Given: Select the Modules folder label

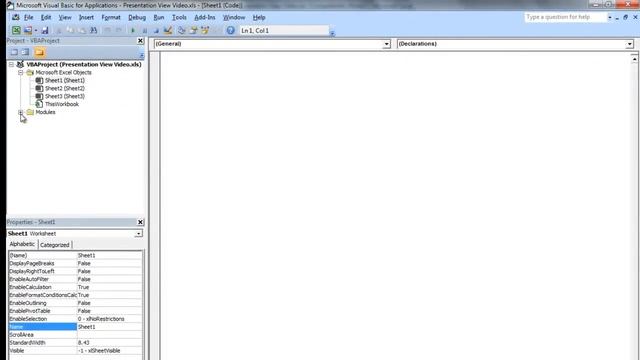Looking at the screenshot, I should pyautogui.click(x=45, y=112).
